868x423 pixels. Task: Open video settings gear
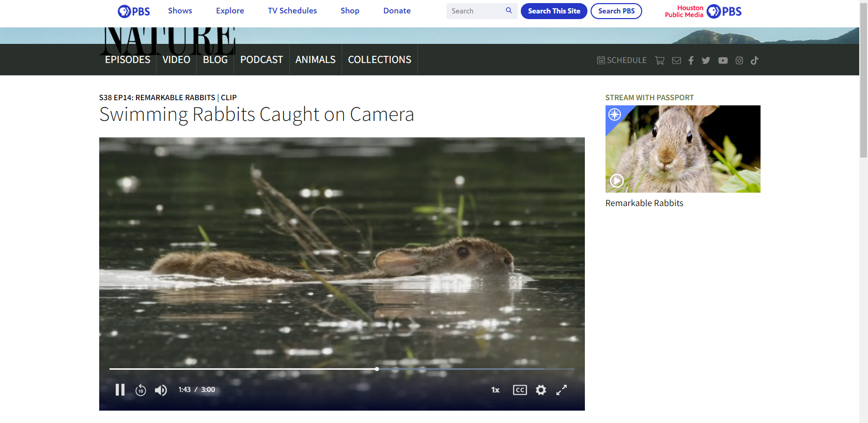point(541,390)
